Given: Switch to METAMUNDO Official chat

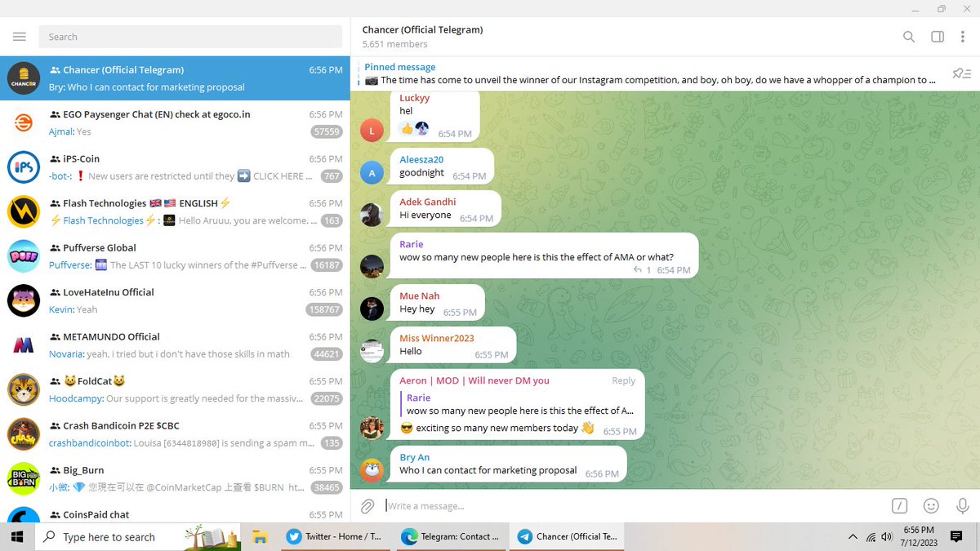Looking at the screenshot, I should click(x=175, y=345).
